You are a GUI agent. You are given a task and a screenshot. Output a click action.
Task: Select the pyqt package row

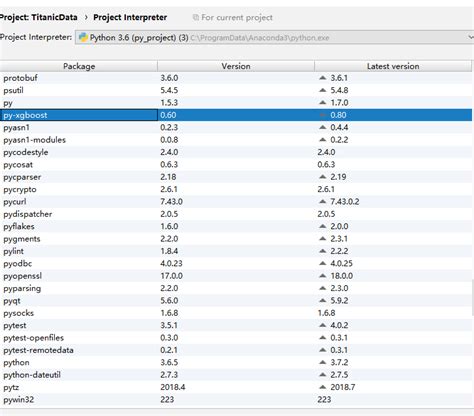[236, 300]
